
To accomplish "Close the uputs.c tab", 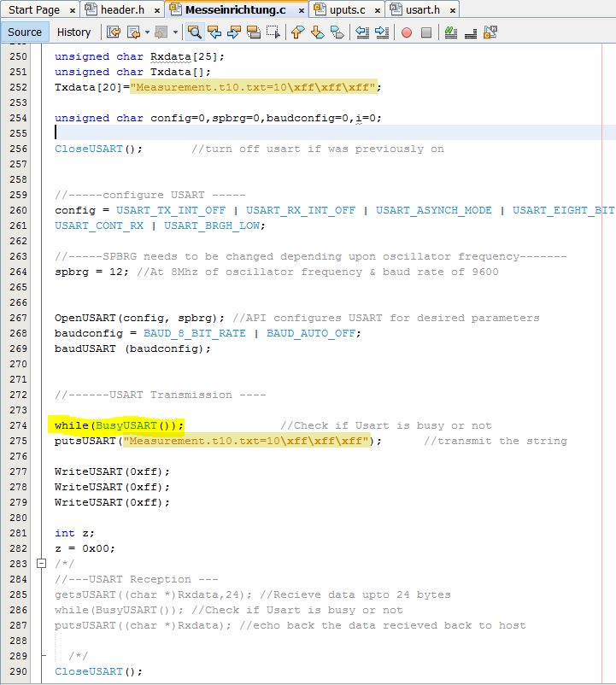I will [x=378, y=10].
